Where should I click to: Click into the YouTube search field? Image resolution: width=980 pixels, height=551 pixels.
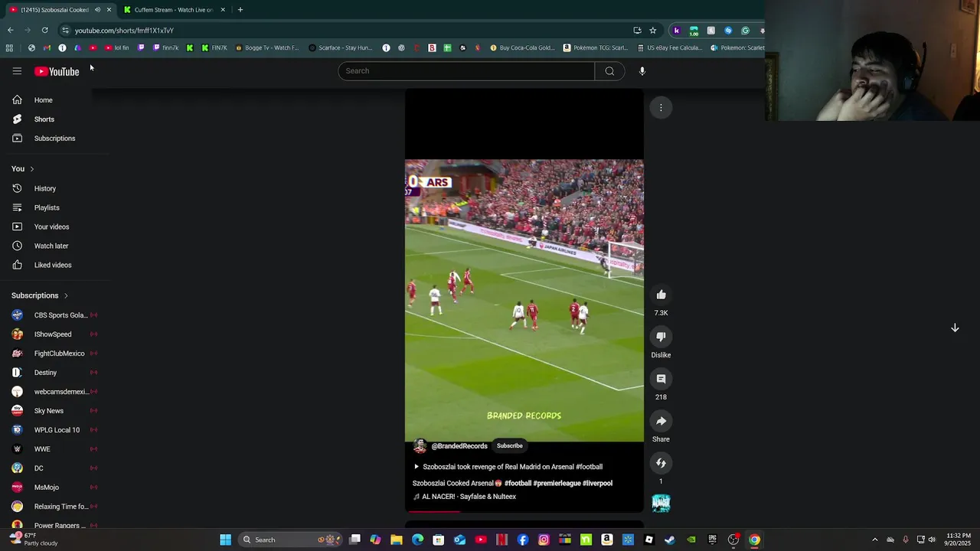(466, 71)
